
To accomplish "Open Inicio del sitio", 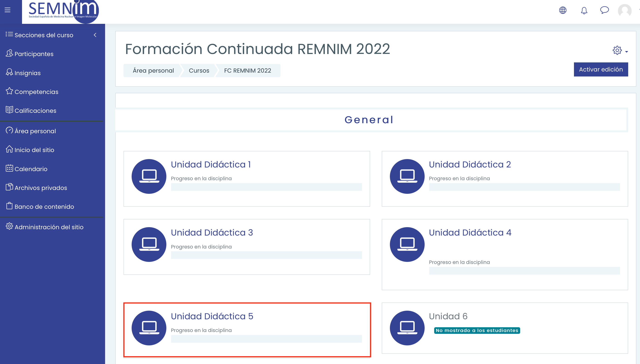I will point(34,150).
